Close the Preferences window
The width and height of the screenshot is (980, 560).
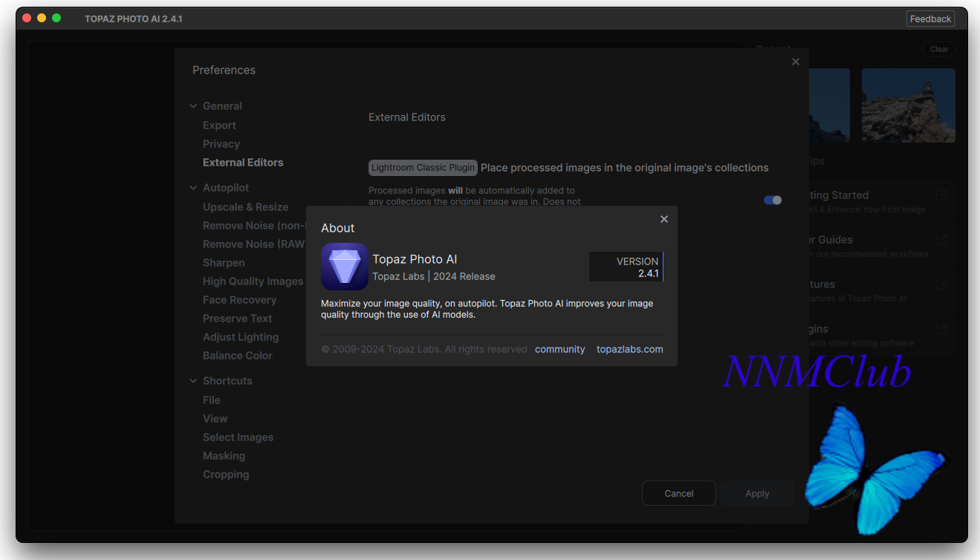796,62
